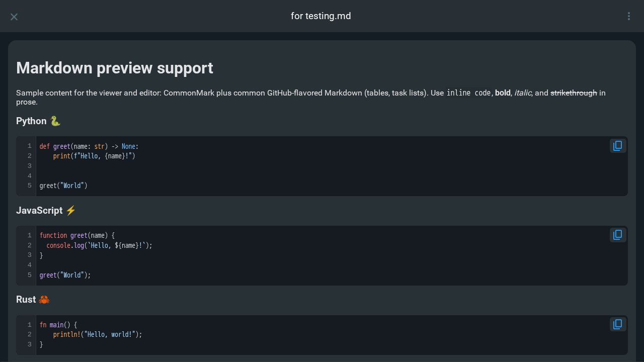Viewport: 644px width, 362px height.
Task: Close the markdown preview with the X
Action: pyautogui.click(x=14, y=17)
